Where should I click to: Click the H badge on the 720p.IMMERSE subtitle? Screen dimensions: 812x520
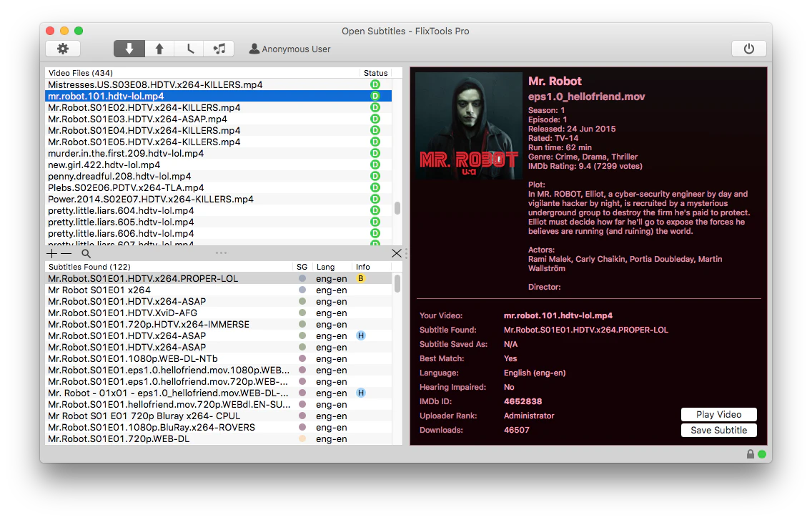(361, 335)
